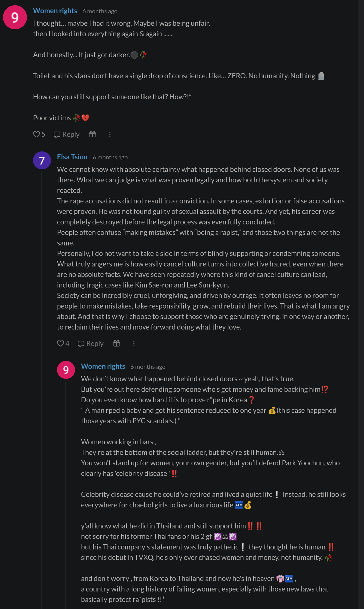Open Elsa Tsiou's profile name link

click(72, 157)
